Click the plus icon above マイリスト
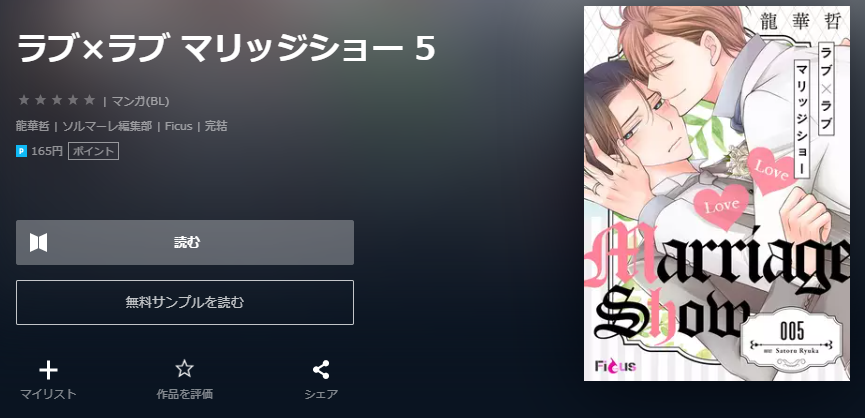Viewport: 865px width, 418px height. pyautogui.click(x=48, y=370)
